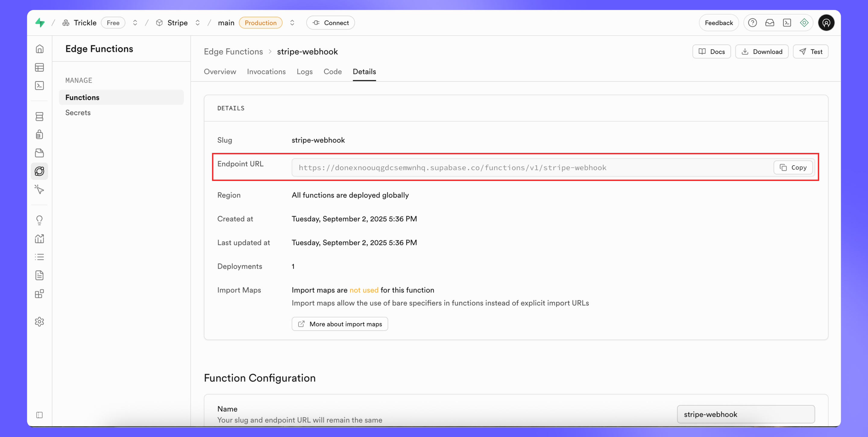Switch to the Logs tab
868x437 pixels.
click(x=304, y=71)
